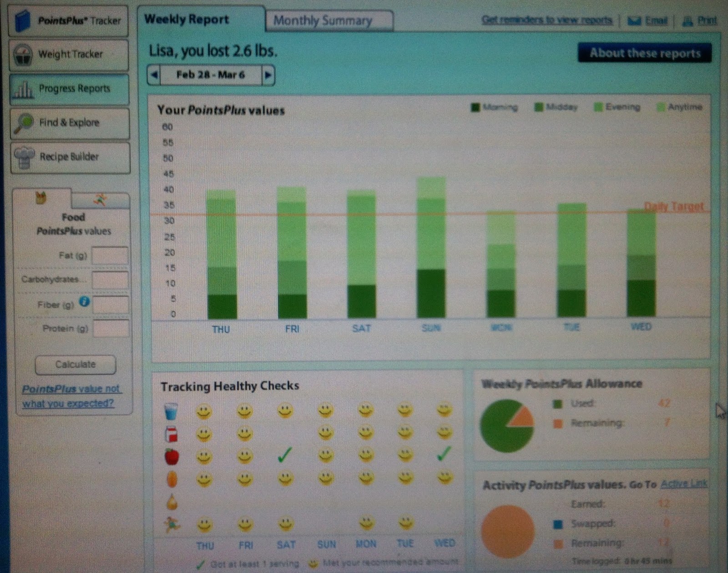The height and width of the screenshot is (573, 728).
Task: Click the apple healthy check icon
Action: [x=172, y=456]
